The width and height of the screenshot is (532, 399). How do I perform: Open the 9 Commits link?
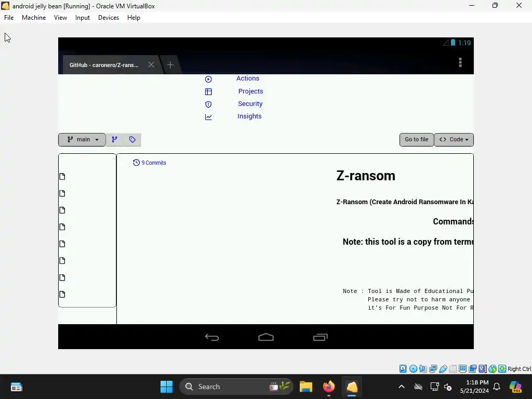pyautogui.click(x=154, y=163)
